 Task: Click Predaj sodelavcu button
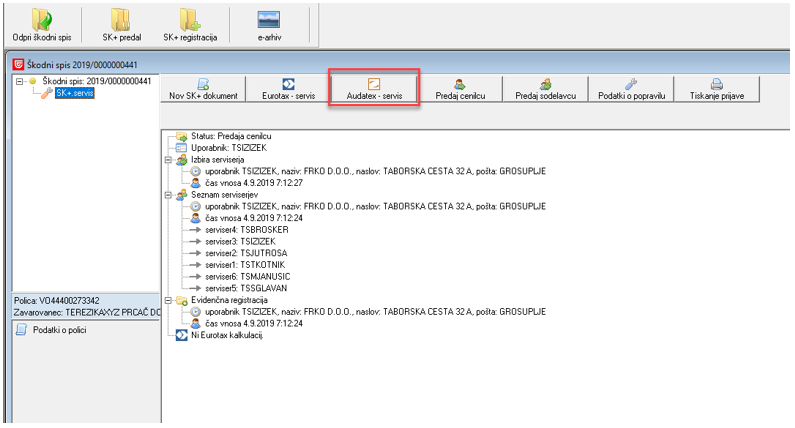[x=545, y=88]
